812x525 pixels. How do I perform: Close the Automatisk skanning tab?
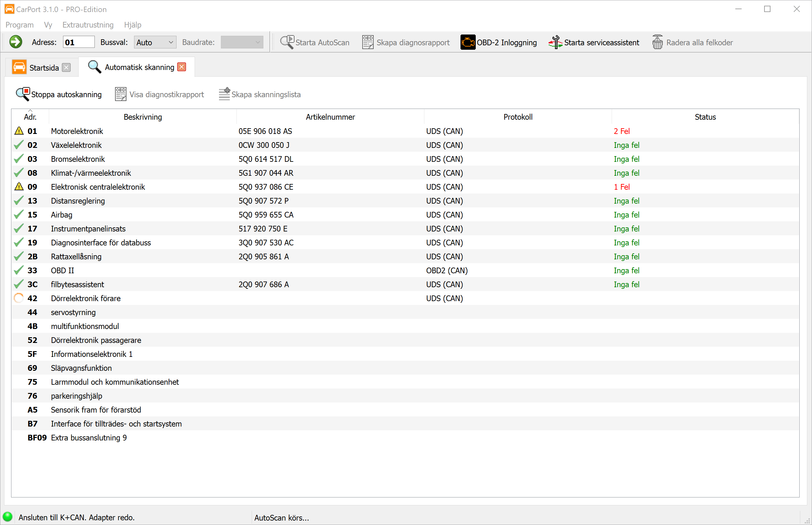tap(182, 67)
